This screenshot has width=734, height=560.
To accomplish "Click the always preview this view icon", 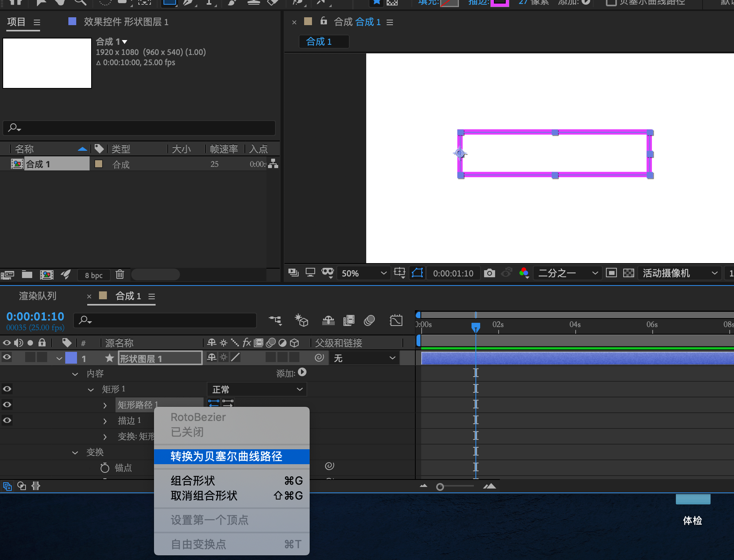I will coord(293,273).
